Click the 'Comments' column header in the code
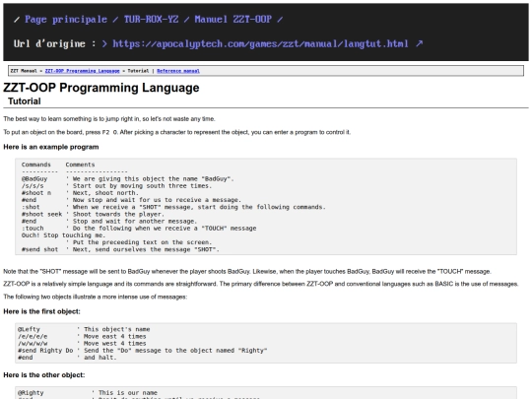 click(80, 165)
